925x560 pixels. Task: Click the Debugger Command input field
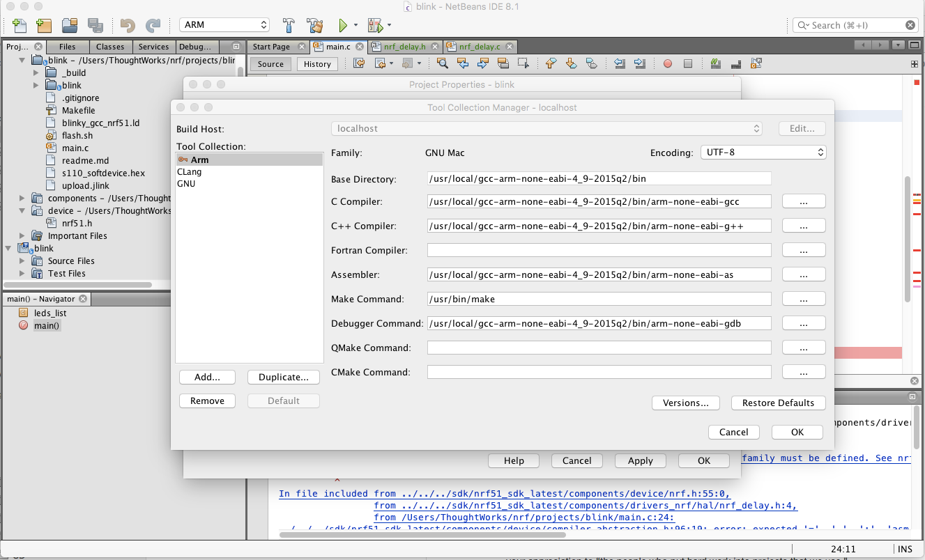point(599,323)
